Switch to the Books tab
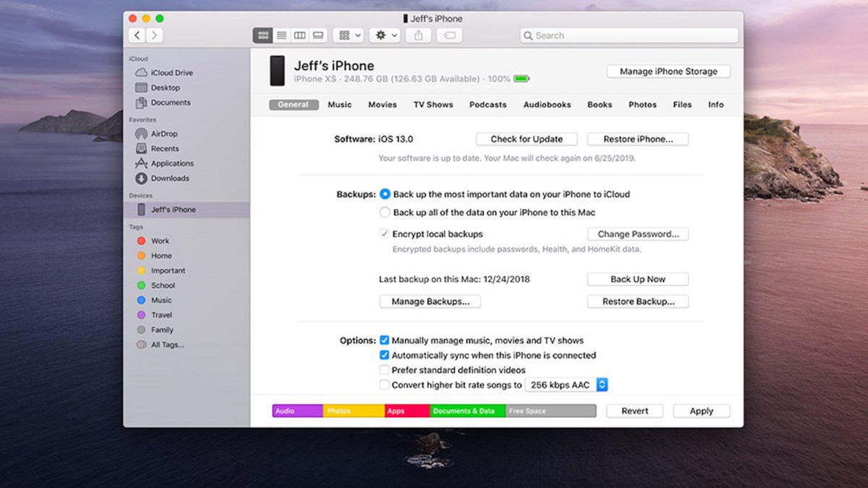Viewport: 868px width, 488px height. pyautogui.click(x=600, y=105)
